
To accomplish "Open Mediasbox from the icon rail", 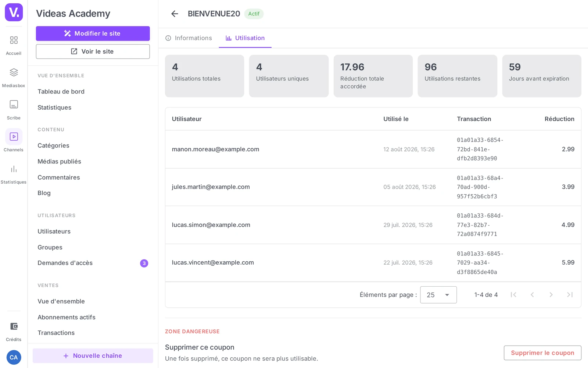I will click(x=14, y=78).
